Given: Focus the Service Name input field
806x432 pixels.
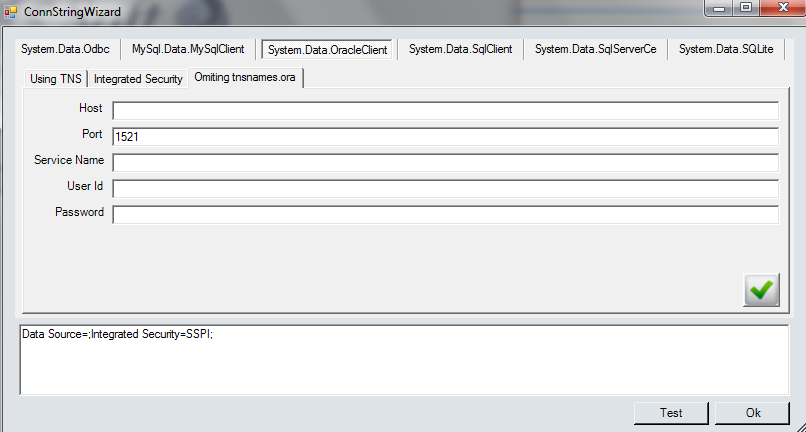Looking at the screenshot, I should tap(446, 163).
